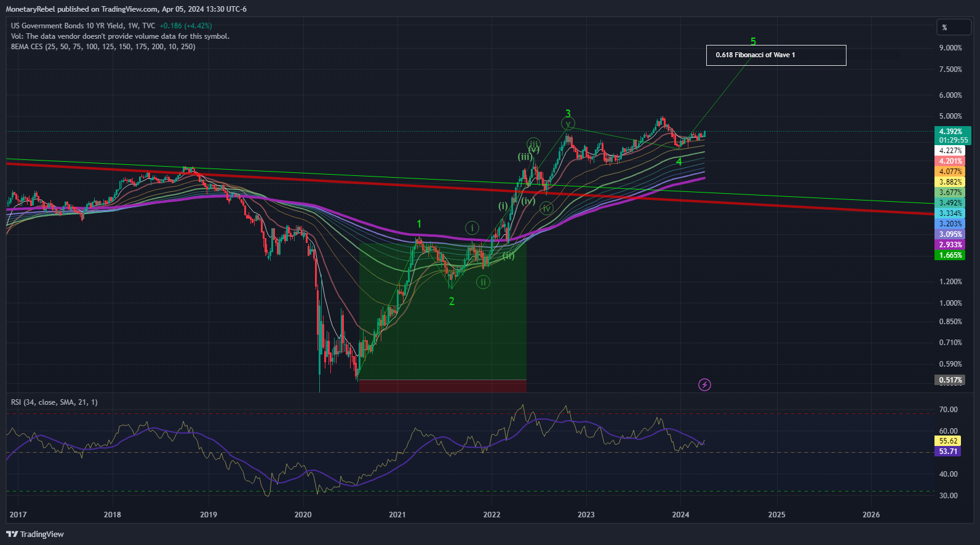Click the green 1.665% price tag
The width and height of the screenshot is (980, 545).
(950, 255)
